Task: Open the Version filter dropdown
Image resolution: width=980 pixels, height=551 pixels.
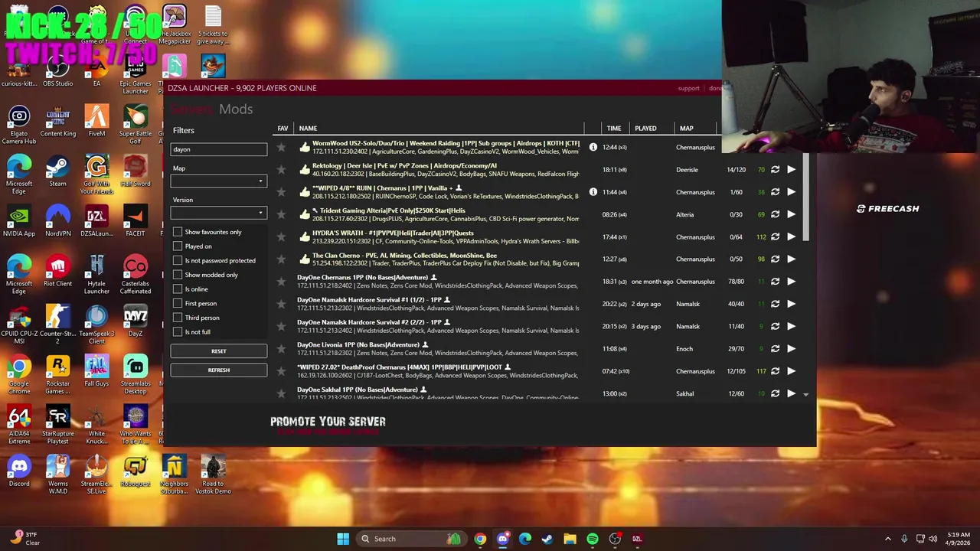Action: click(219, 213)
